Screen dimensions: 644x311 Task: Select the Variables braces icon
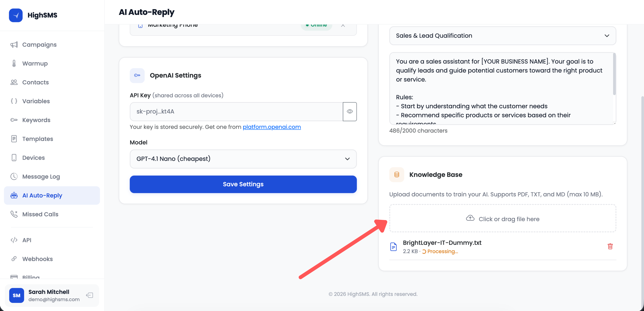click(14, 101)
